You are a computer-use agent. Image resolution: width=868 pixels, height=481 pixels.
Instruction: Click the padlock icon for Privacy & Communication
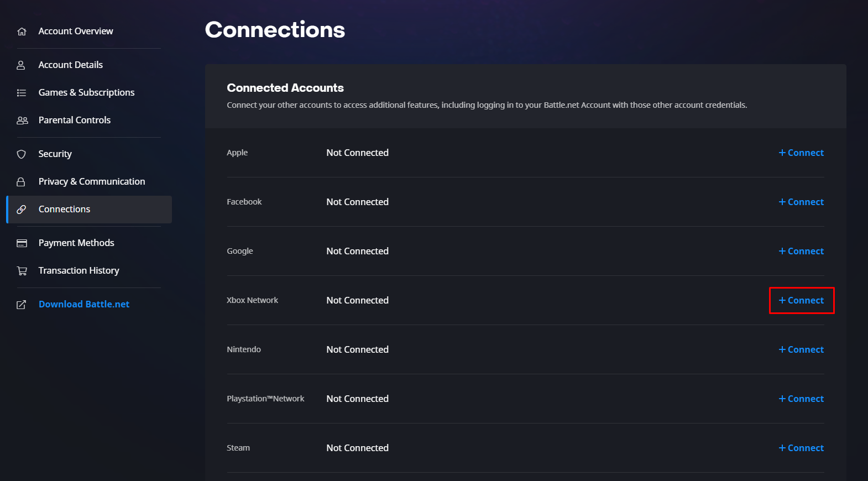tap(21, 182)
